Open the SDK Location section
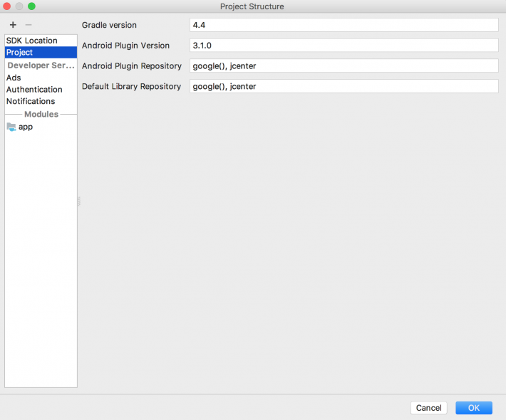The width and height of the screenshot is (506, 420). [x=32, y=41]
